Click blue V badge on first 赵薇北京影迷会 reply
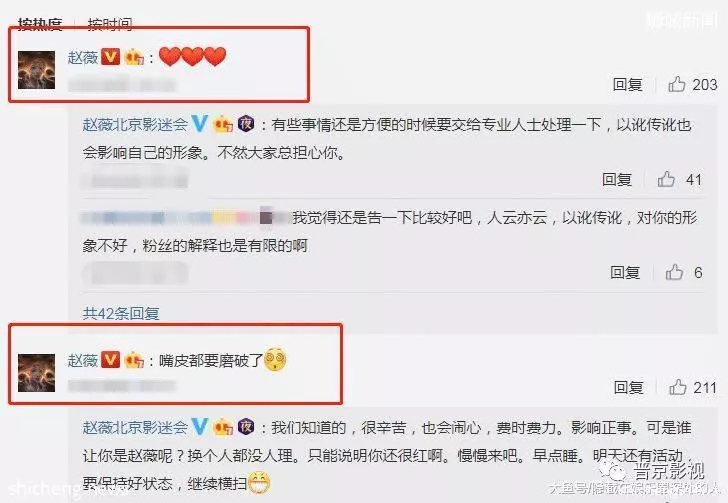This screenshot has width=728, height=503. pyautogui.click(x=200, y=124)
